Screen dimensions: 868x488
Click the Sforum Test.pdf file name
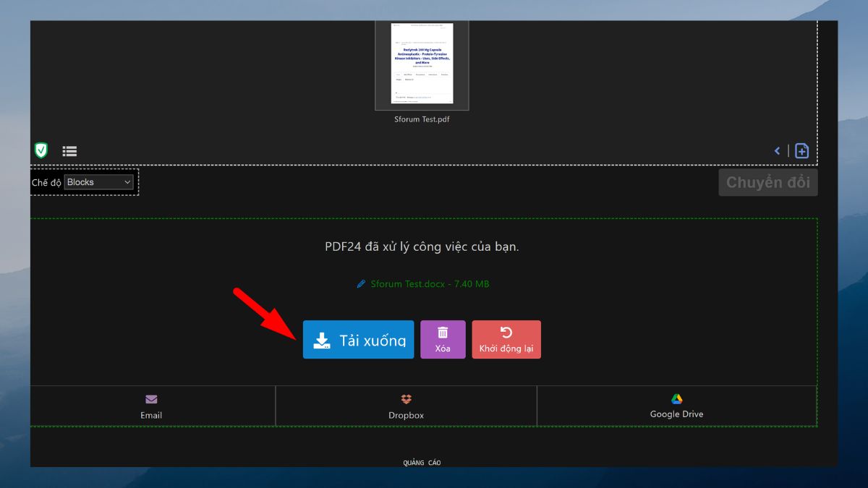point(422,119)
